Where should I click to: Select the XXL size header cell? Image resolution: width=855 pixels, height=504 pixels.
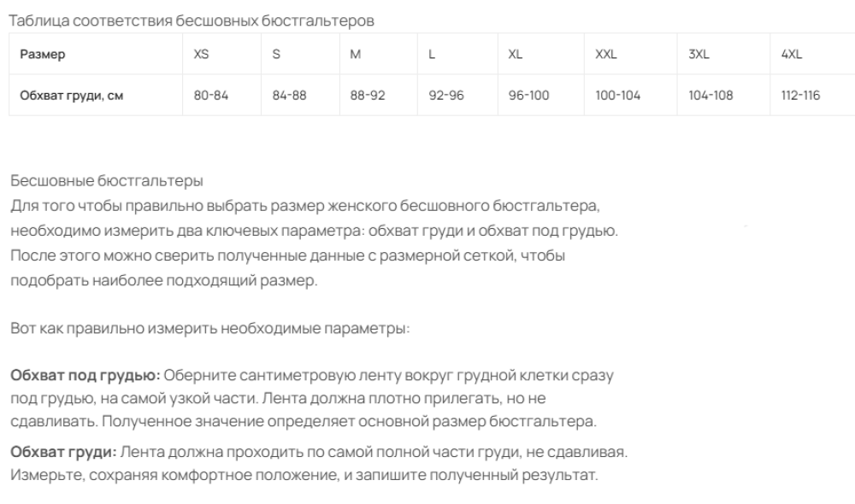click(631, 54)
